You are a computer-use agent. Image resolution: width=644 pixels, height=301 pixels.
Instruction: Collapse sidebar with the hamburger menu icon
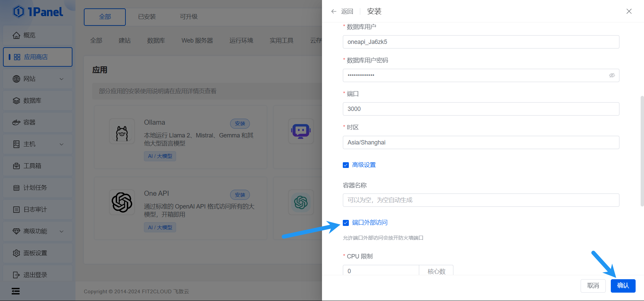click(15, 291)
